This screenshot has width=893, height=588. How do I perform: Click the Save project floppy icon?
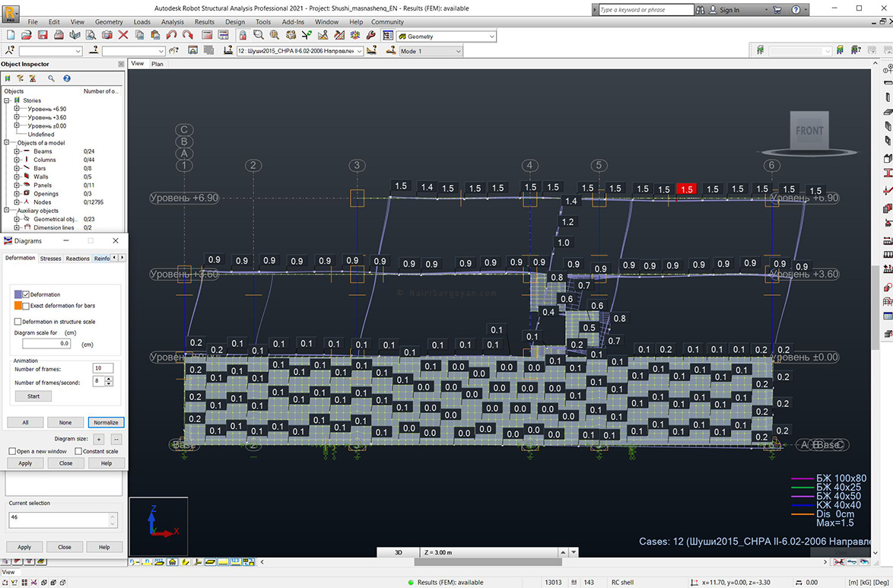[43, 35]
